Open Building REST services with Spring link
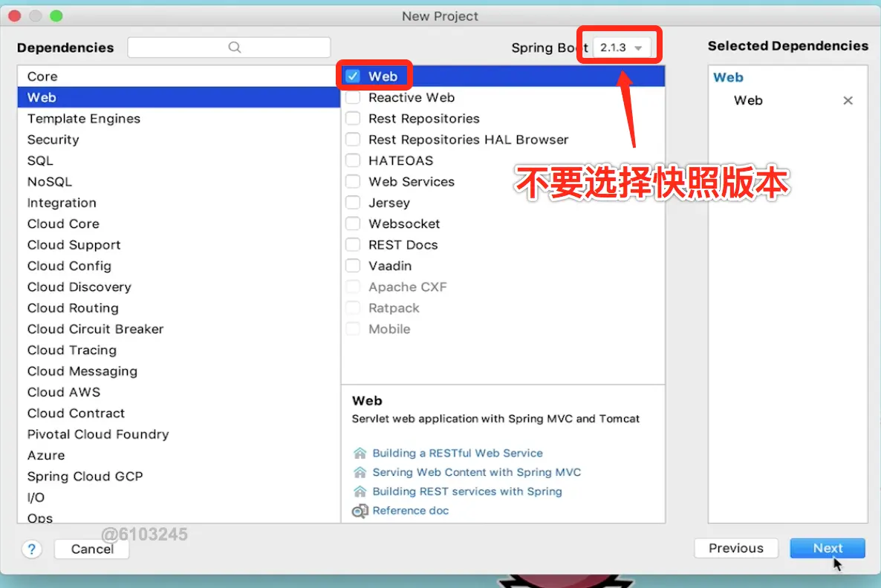The image size is (881, 588). click(x=467, y=491)
